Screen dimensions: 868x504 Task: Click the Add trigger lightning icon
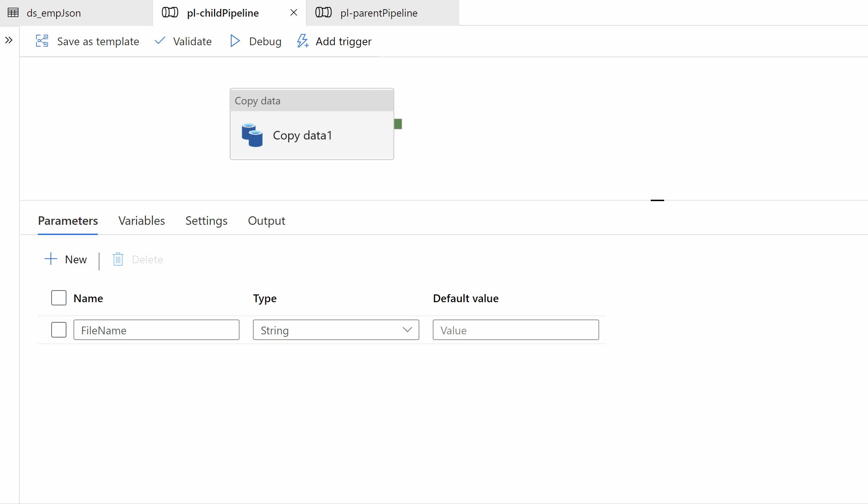[x=302, y=41]
